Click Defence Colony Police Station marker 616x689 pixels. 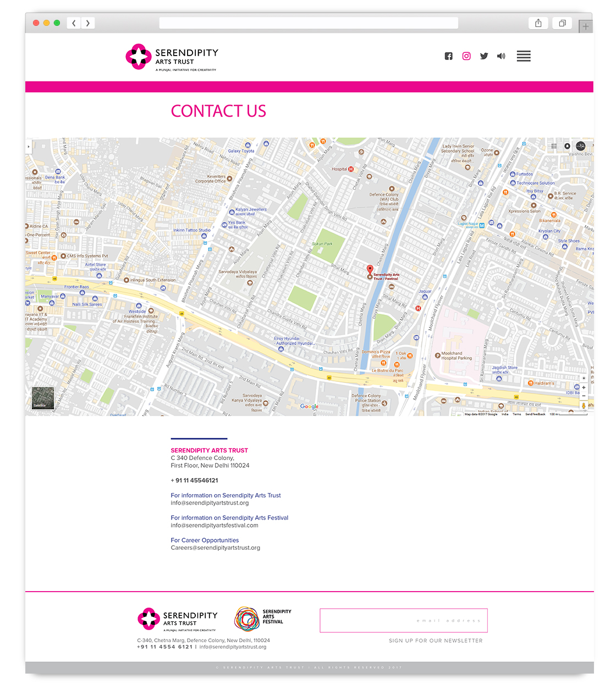click(x=384, y=403)
